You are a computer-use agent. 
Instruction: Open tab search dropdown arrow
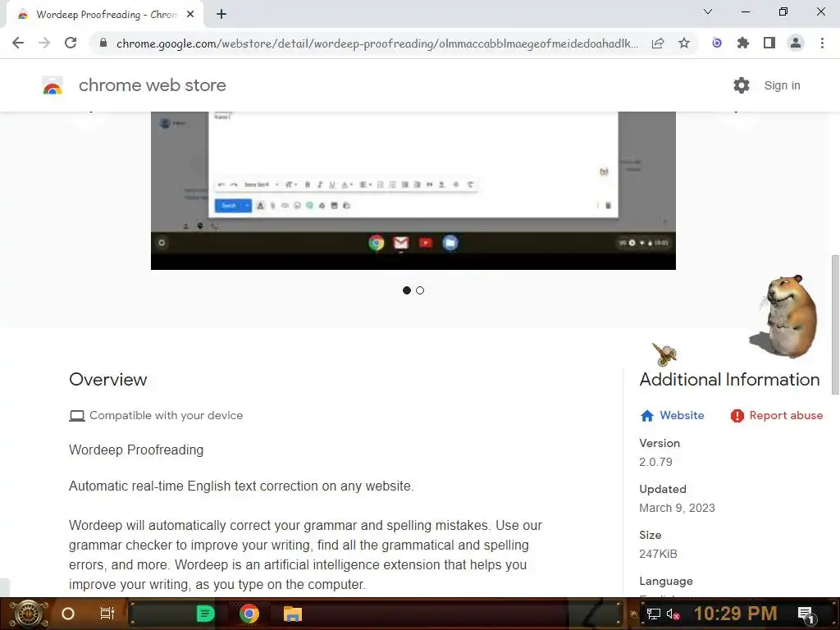708,11
